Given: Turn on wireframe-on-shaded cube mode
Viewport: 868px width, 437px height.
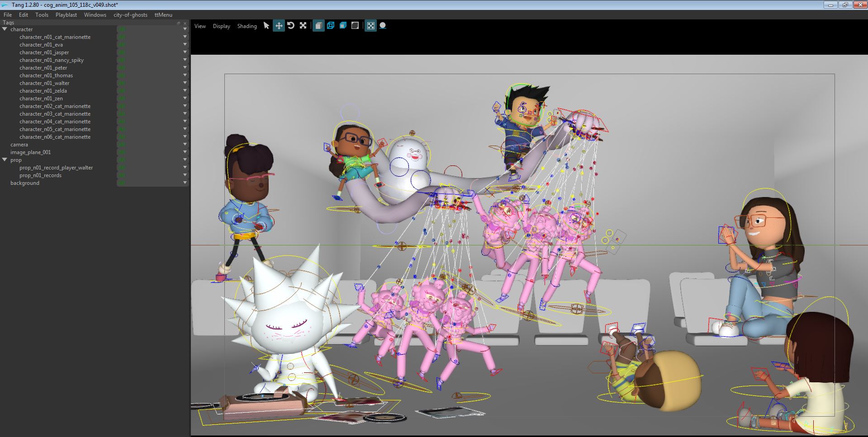Looking at the screenshot, I should tap(343, 26).
